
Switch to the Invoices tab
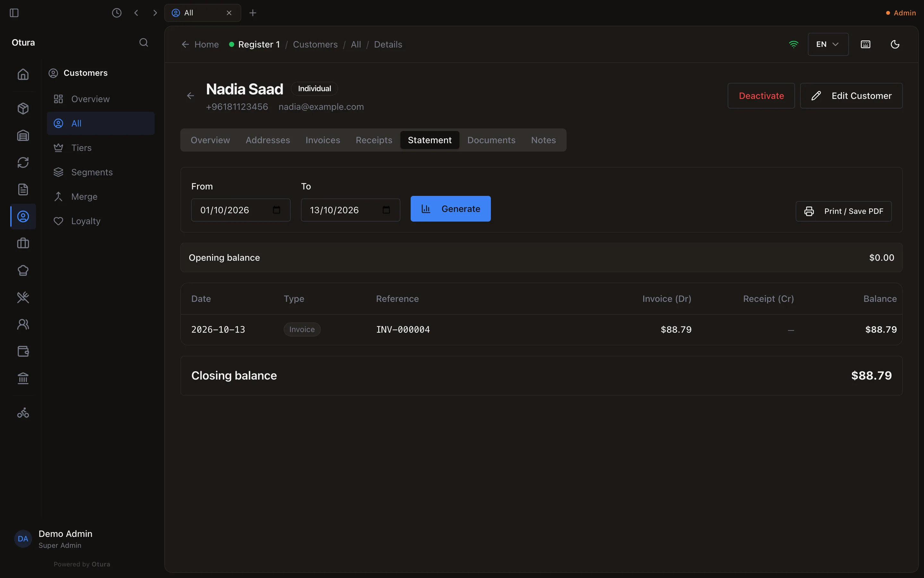point(323,140)
